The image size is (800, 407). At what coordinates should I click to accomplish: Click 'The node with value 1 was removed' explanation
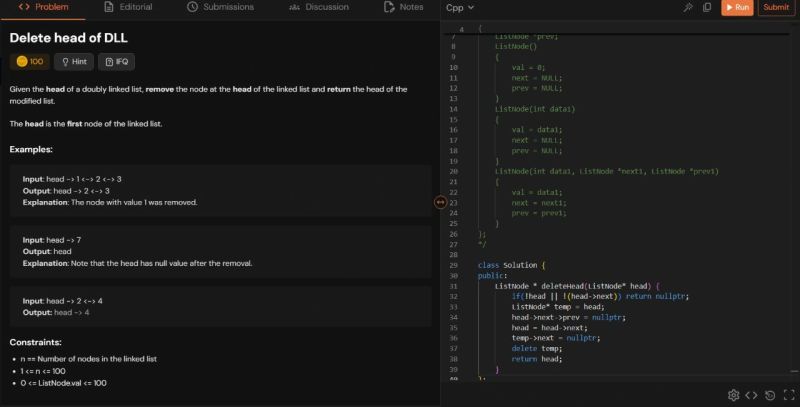coord(134,202)
